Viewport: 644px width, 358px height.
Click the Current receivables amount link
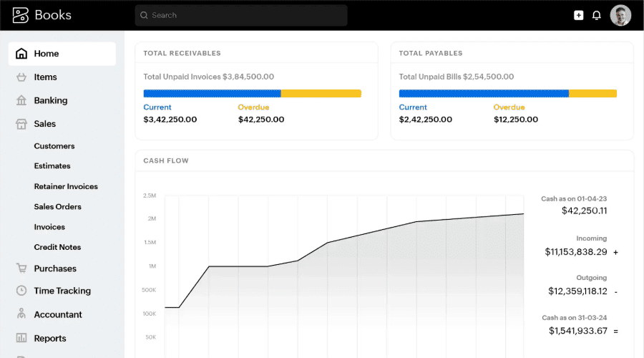pyautogui.click(x=170, y=120)
